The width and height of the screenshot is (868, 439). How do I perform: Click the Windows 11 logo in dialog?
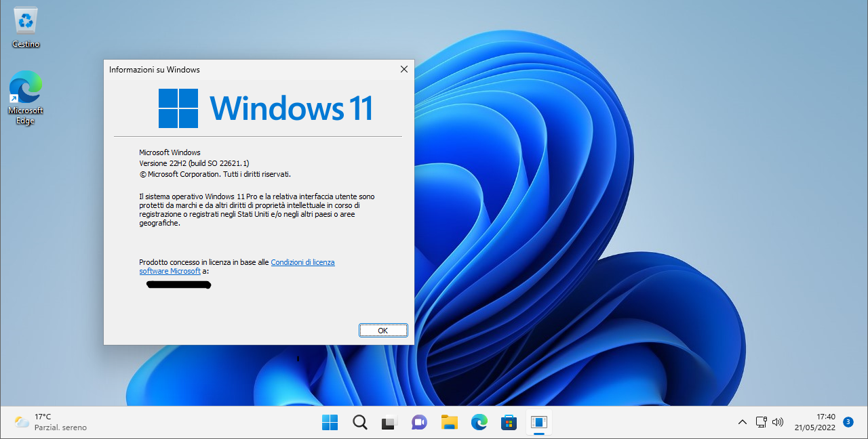(265, 108)
